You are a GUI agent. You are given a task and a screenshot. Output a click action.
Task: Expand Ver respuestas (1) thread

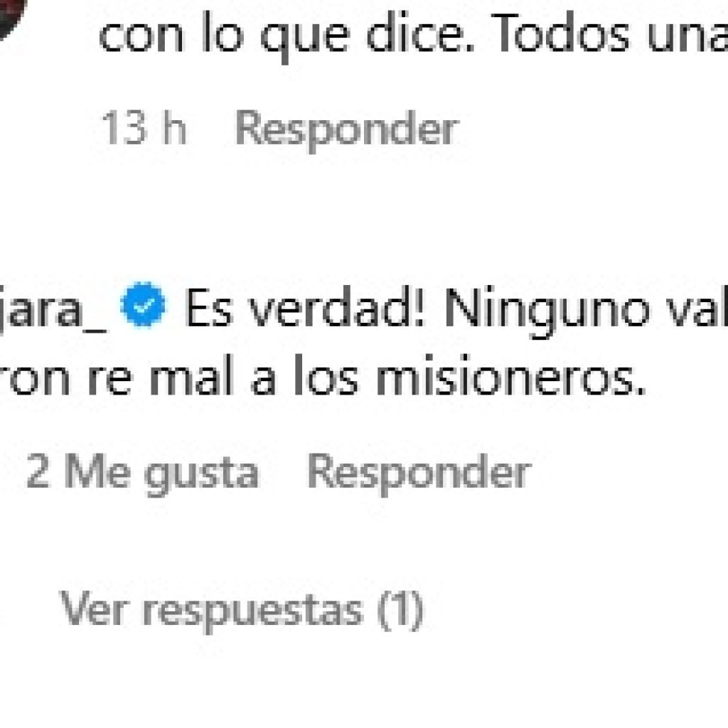(242, 610)
